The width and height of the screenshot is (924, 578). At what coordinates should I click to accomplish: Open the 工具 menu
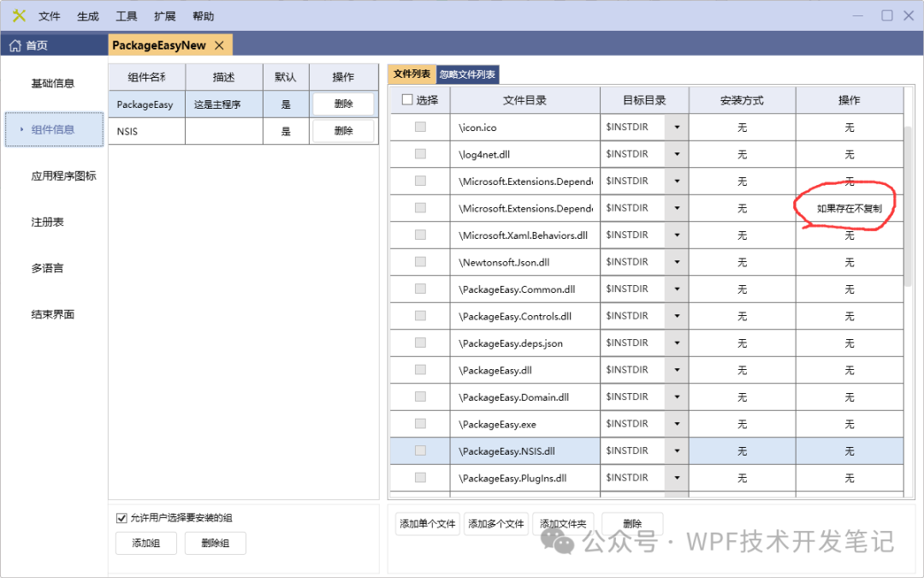[126, 16]
